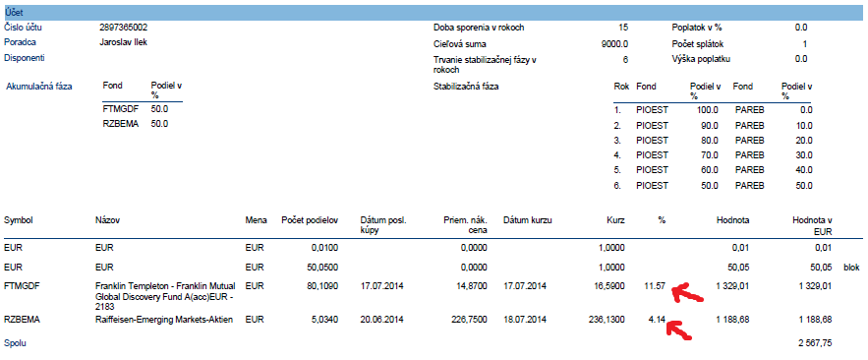
Task: Select PIOEST share 80.0 in year 3
Action: pos(709,140)
